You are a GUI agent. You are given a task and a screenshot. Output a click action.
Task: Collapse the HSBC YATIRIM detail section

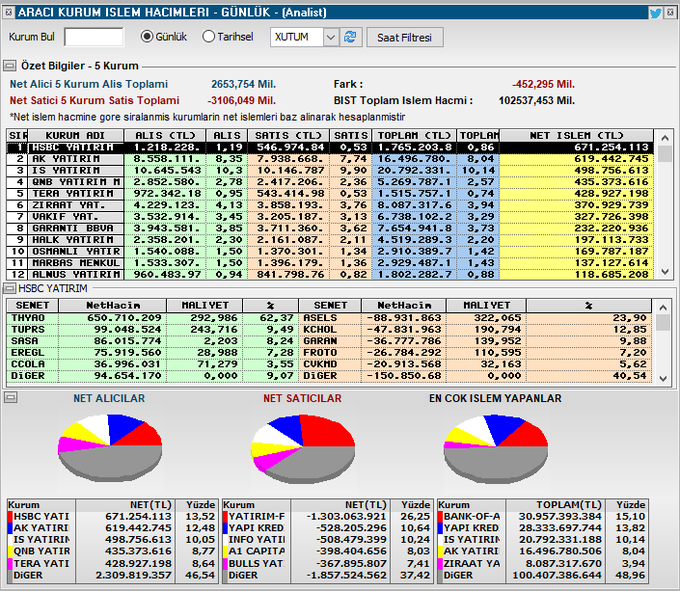10,288
